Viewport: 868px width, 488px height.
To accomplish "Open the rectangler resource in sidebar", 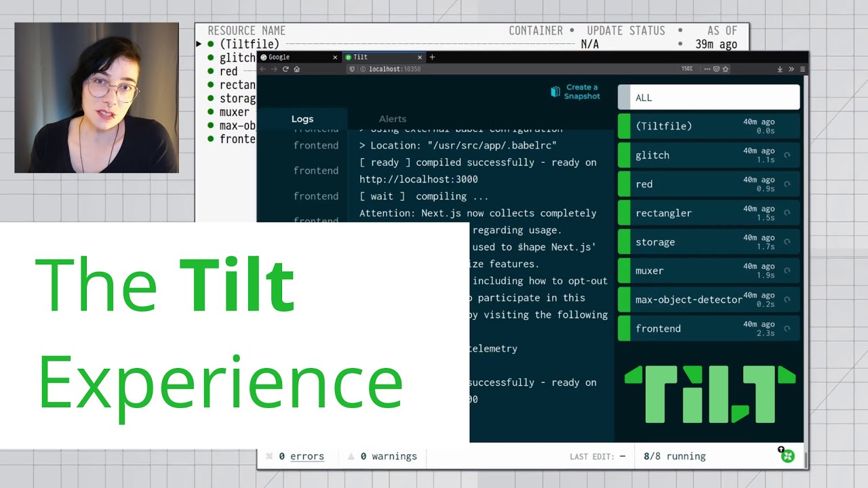I will 709,213.
